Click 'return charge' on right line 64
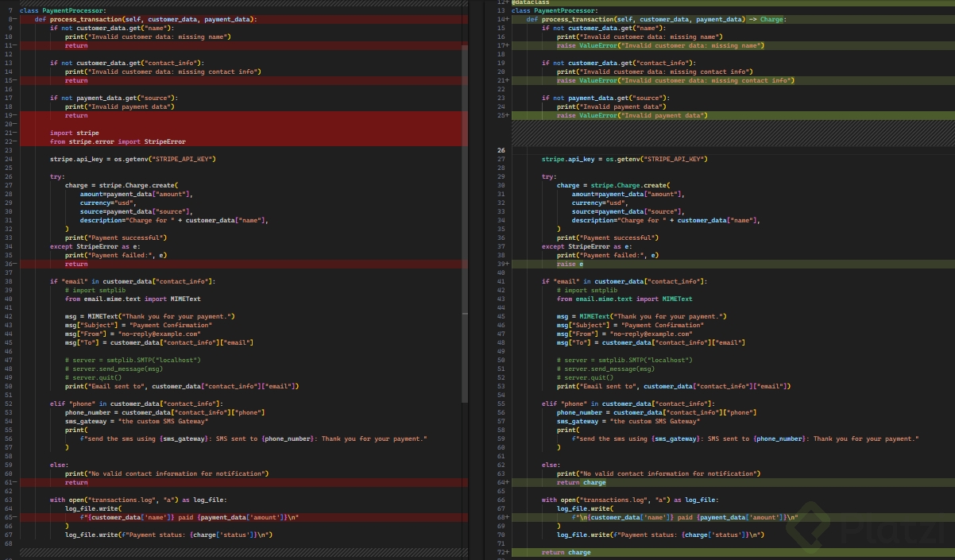The height and width of the screenshot is (560, 955). tap(581, 482)
